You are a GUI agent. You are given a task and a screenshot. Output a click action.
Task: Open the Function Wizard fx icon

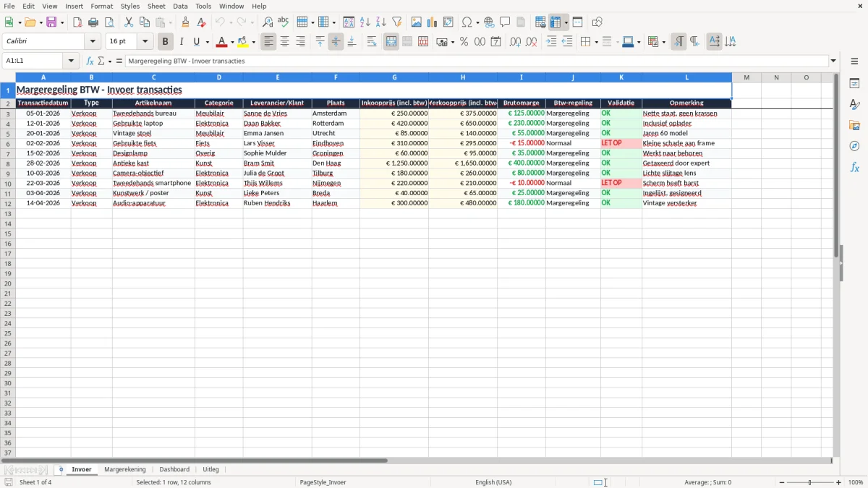pyautogui.click(x=90, y=61)
